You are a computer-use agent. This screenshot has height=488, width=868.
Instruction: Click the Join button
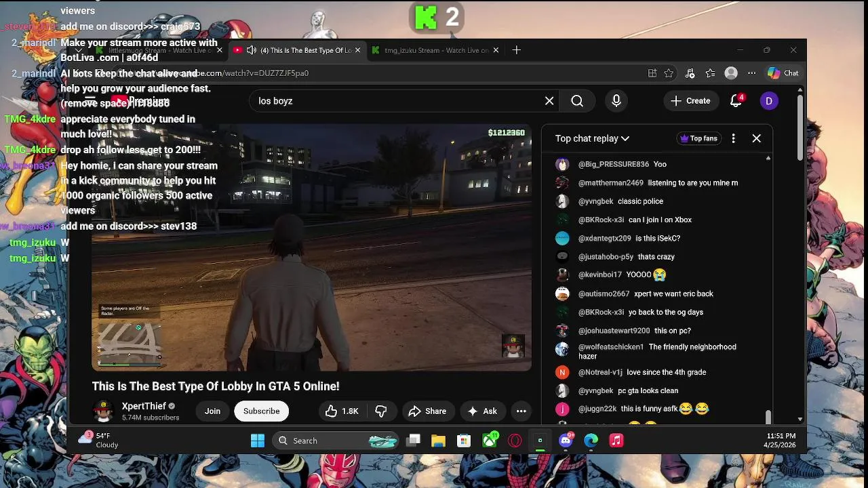coord(212,411)
